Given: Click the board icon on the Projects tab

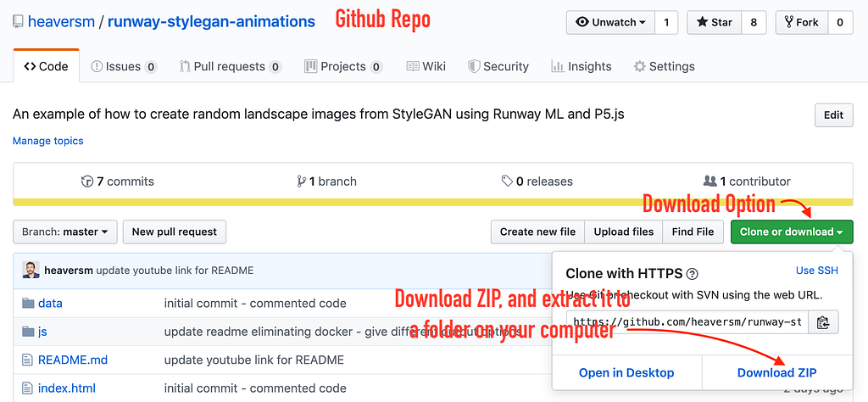Looking at the screenshot, I should point(310,66).
